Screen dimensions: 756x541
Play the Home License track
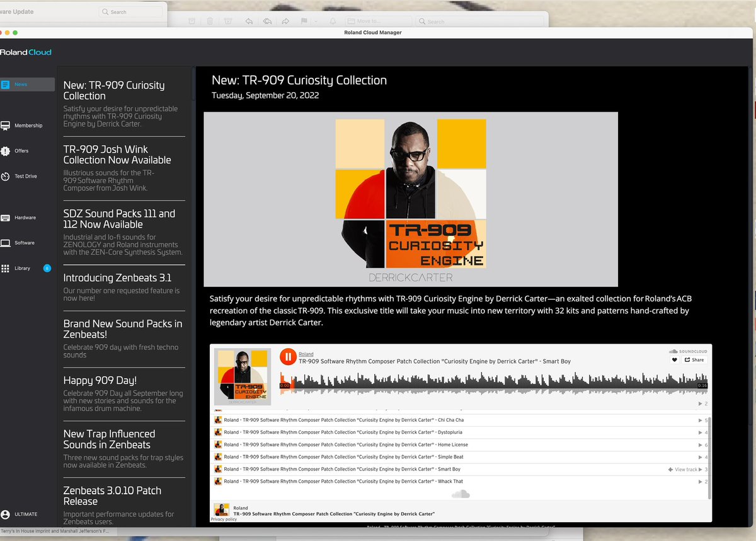459,445
